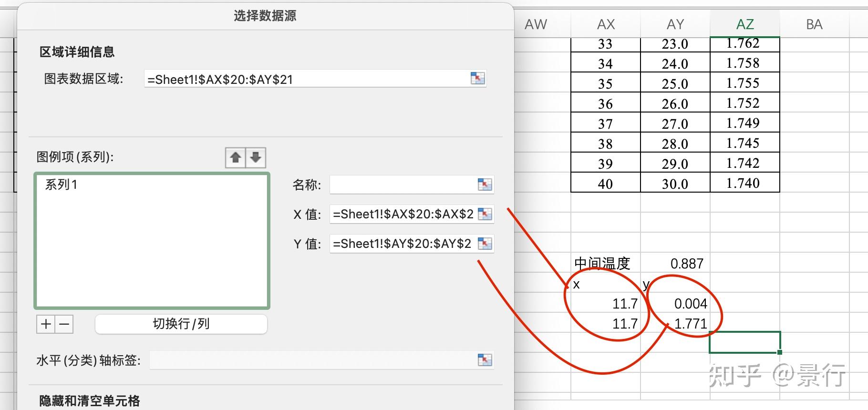Click cell containing 1.742

745,163
